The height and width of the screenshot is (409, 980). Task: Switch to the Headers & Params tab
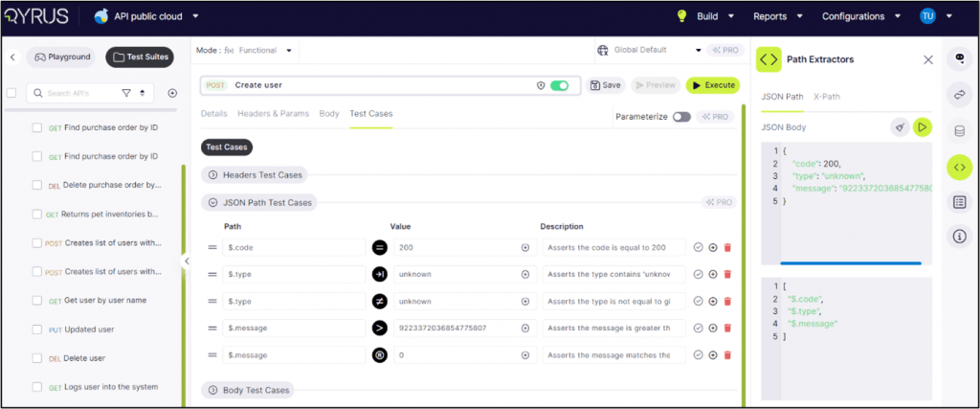[x=273, y=113]
